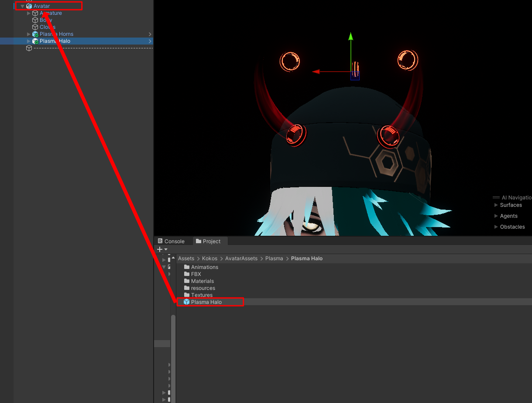Viewport: 532px width, 403px height.
Task: Click the Textures folder icon
Action: coord(187,295)
